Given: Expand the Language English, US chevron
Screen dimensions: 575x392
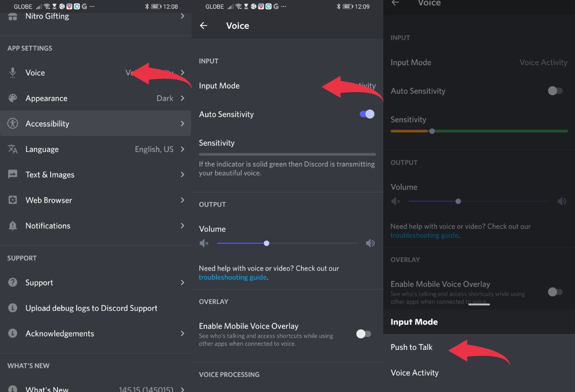Looking at the screenshot, I should coord(182,149).
